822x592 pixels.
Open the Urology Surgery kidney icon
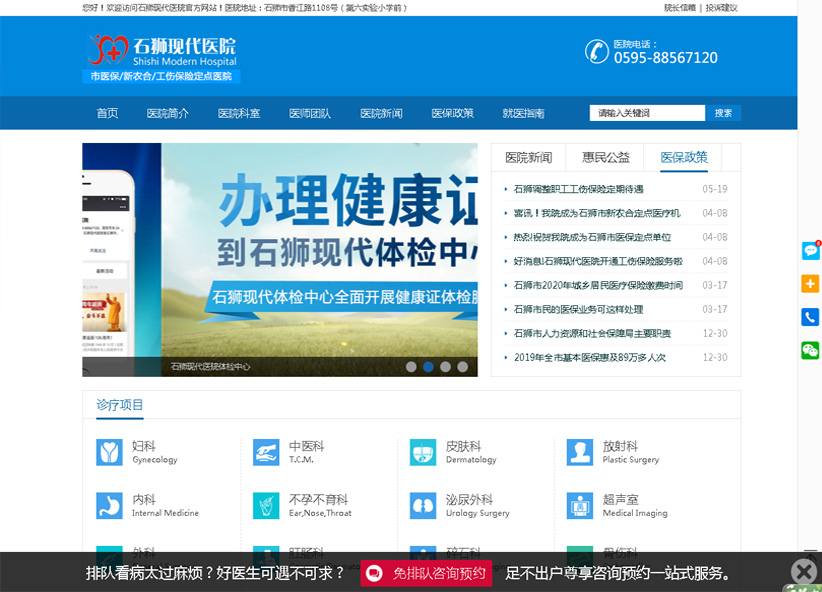(x=423, y=505)
